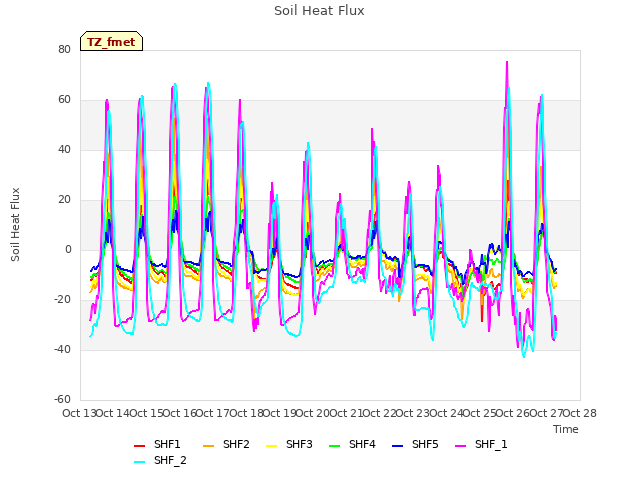Toggle the SHF_2 legend entry
This screenshot has width=640, height=480.
pyautogui.click(x=160, y=460)
